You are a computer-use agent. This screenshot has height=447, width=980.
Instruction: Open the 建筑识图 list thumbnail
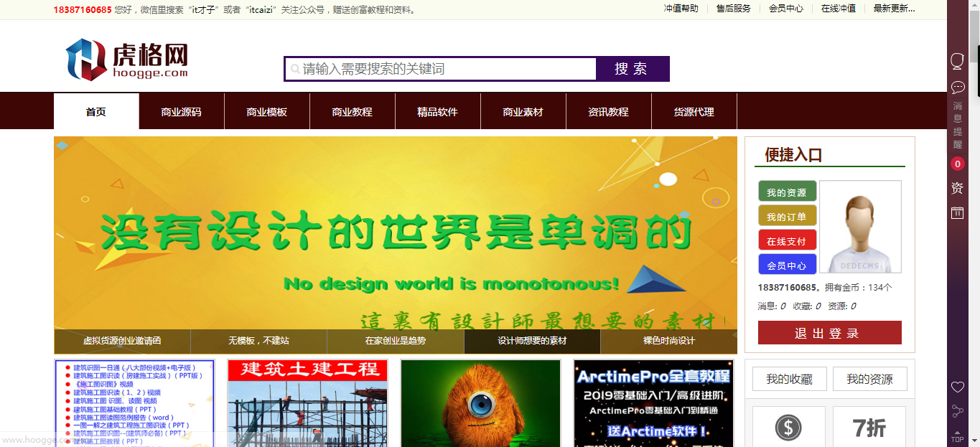135,403
